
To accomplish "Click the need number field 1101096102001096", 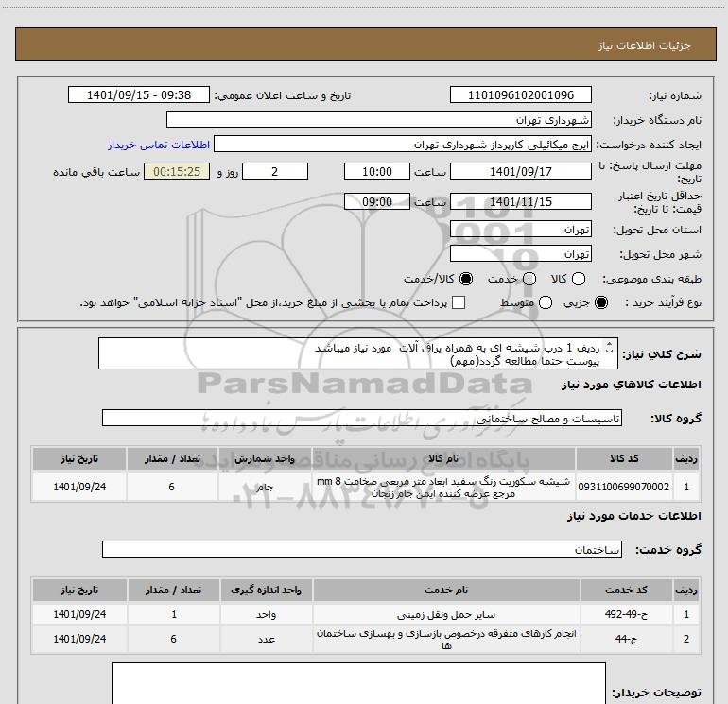I will coord(520,94).
